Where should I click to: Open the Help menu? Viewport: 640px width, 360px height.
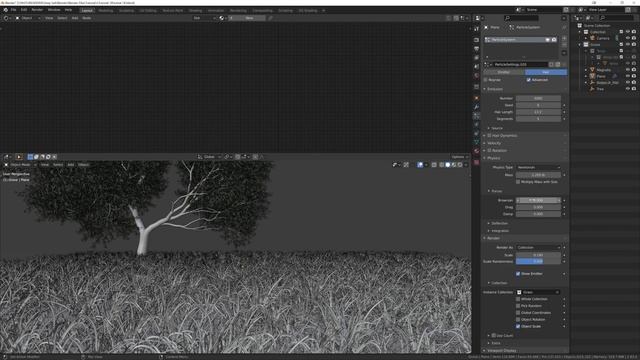click(x=69, y=10)
